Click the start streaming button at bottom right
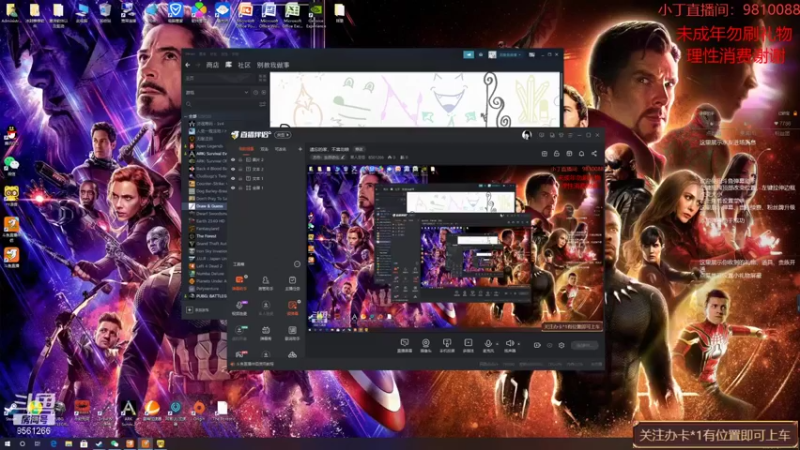800x450 pixels. tap(584, 345)
